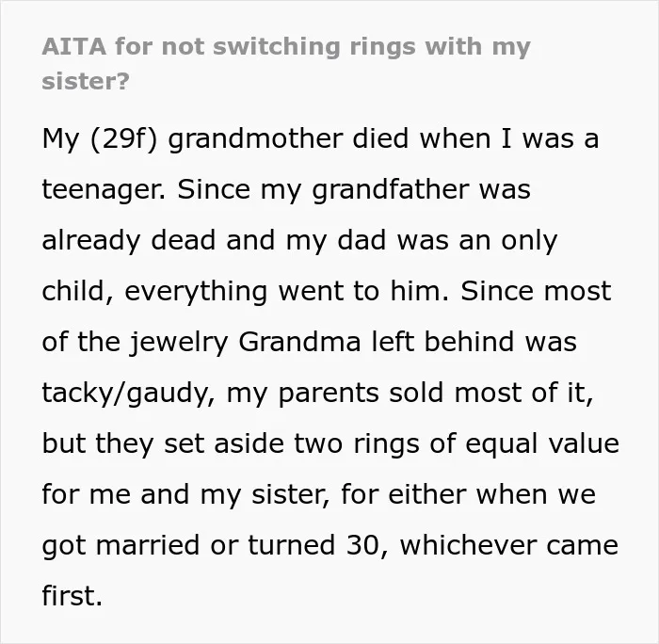Screen dimensions: 659x644
Task: Click the word "teenager." in the post
Action: (x=104, y=190)
